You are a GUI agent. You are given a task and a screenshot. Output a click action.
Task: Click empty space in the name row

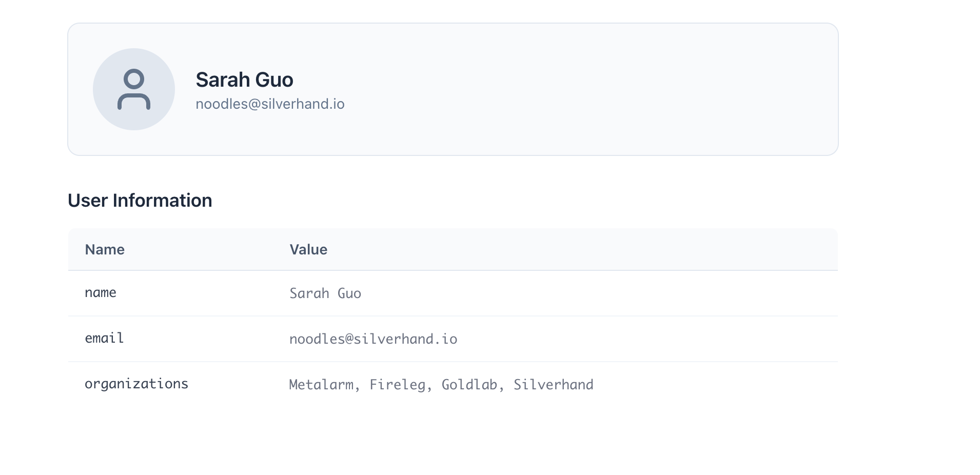pos(616,293)
